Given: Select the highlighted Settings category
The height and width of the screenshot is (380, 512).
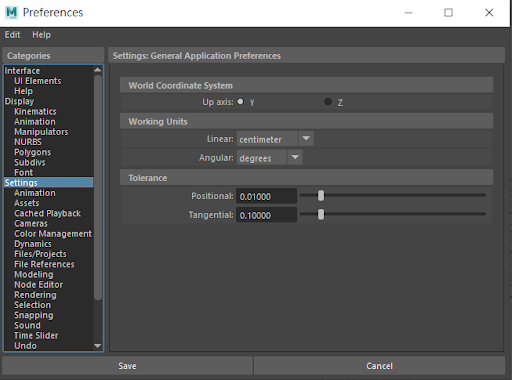Looking at the screenshot, I should point(48,182).
